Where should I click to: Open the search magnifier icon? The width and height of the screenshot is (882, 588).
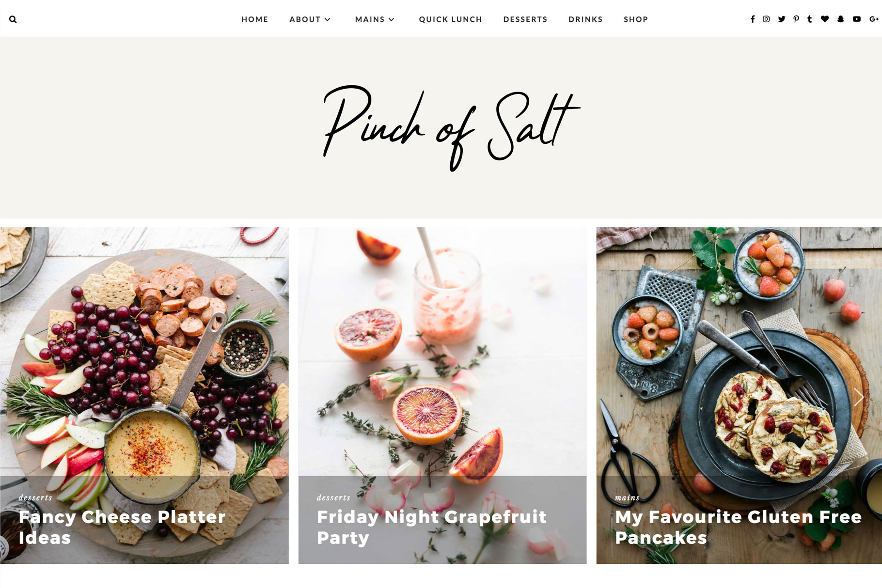(13, 19)
